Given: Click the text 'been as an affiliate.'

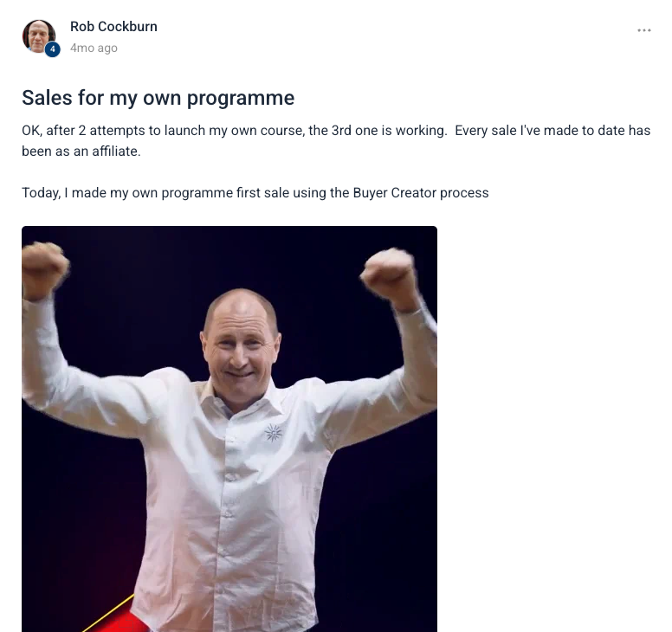Looking at the screenshot, I should click(x=81, y=152).
